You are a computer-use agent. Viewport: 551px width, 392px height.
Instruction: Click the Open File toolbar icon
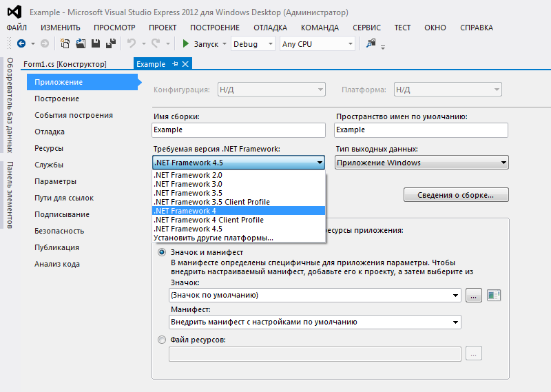pos(81,43)
